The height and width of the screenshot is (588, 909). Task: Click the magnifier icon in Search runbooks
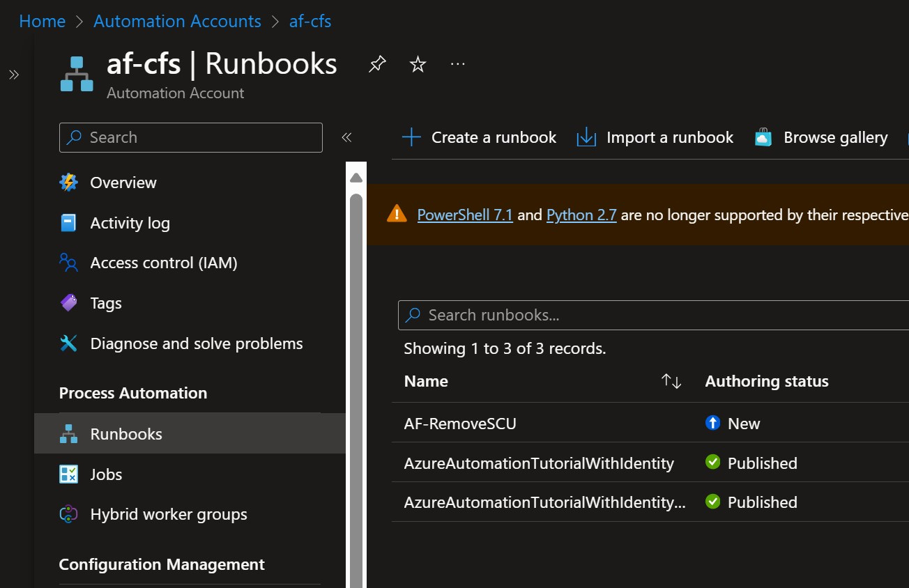click(x=413, y=315)
